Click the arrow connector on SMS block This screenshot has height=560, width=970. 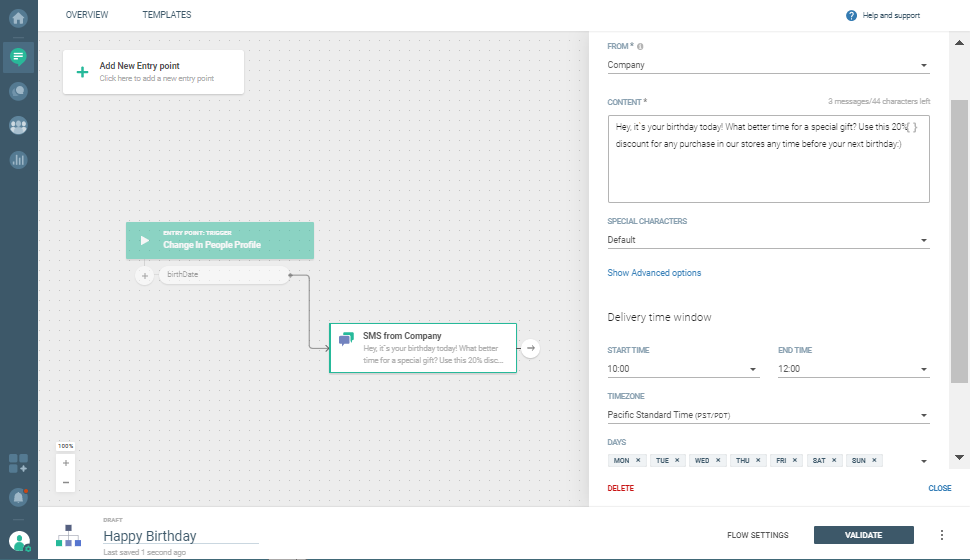point(531,348)
